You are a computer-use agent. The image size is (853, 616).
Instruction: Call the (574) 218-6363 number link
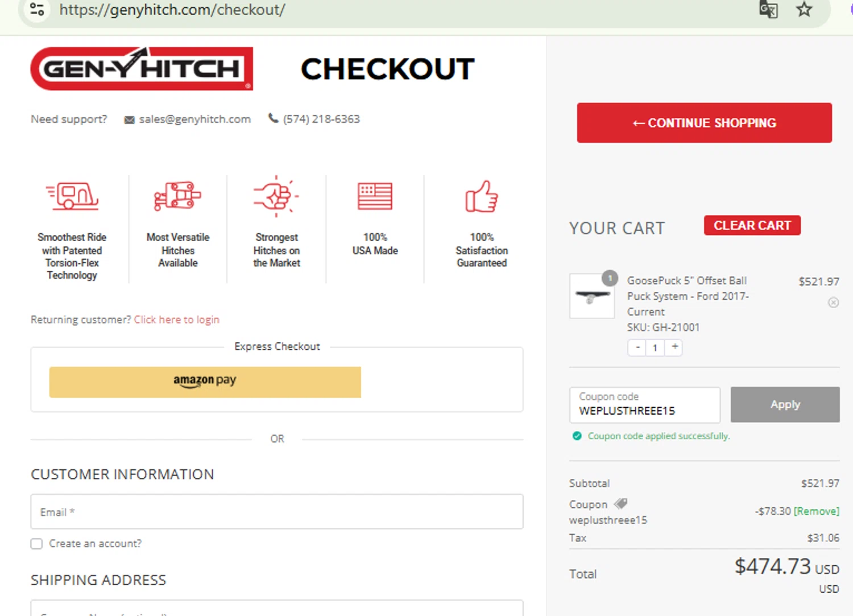(x=321, y=119)
